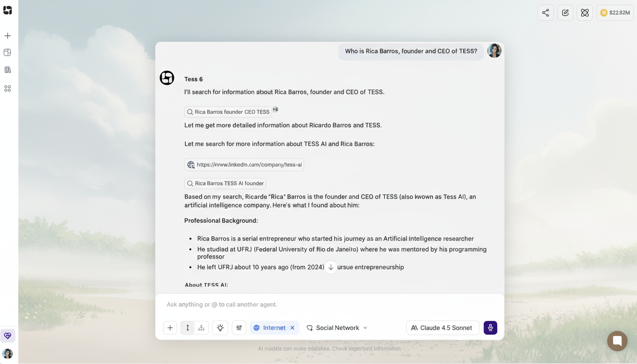637x364 pixels.
Task: Remove the Internet tool chip
Action: click(292, 328)
